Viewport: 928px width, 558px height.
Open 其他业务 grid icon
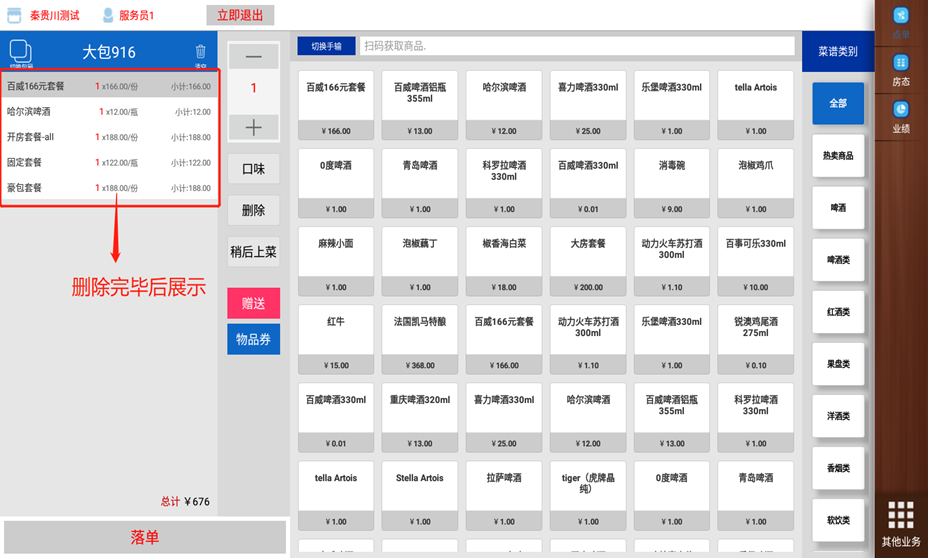pos(901,515)
